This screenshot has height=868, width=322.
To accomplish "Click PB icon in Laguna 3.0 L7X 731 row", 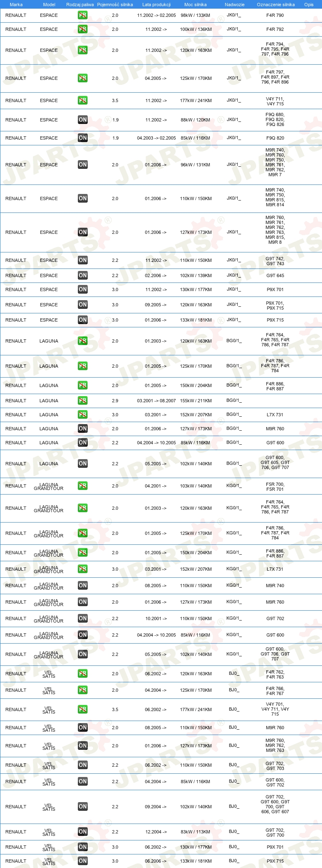I will [x=83, y=415].
